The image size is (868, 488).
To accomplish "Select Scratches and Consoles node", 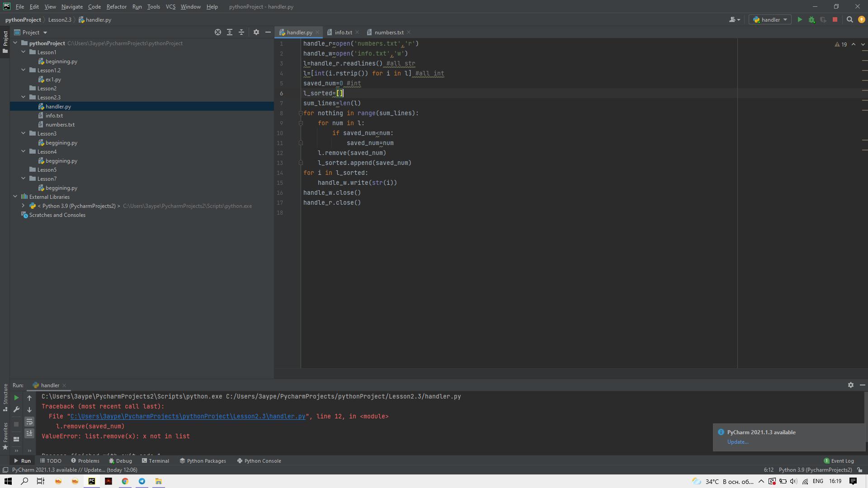I will click(57, 215).
